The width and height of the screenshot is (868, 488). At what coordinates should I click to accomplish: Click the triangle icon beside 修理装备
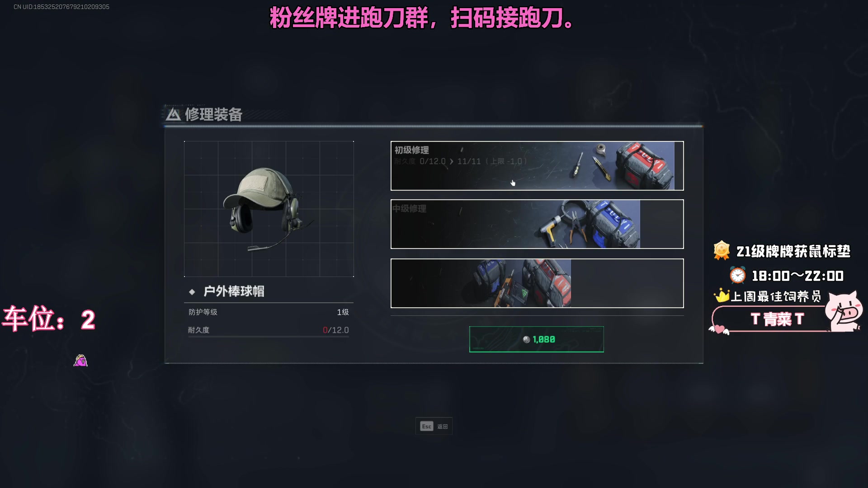[x=173, y=114]
